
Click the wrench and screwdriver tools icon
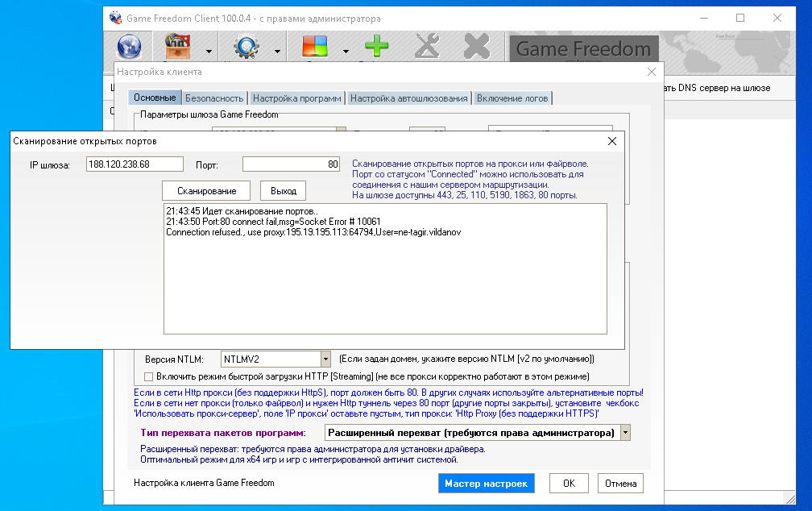point(427,47)
